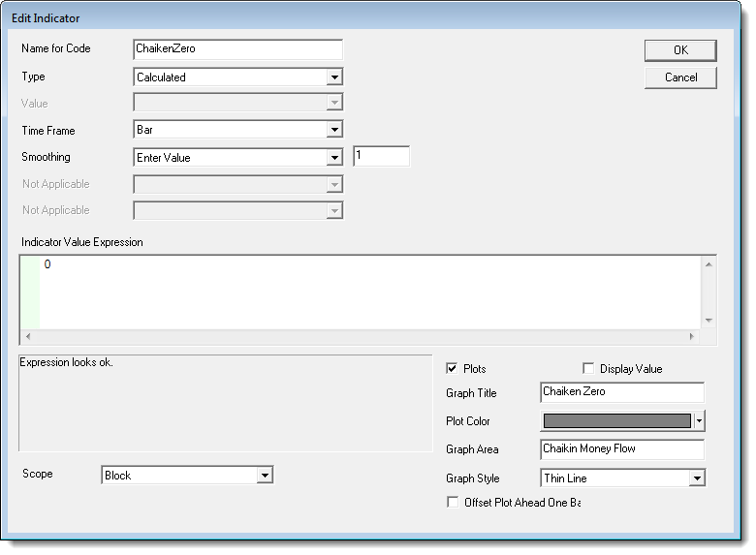Click the OK button

point(680,50)
